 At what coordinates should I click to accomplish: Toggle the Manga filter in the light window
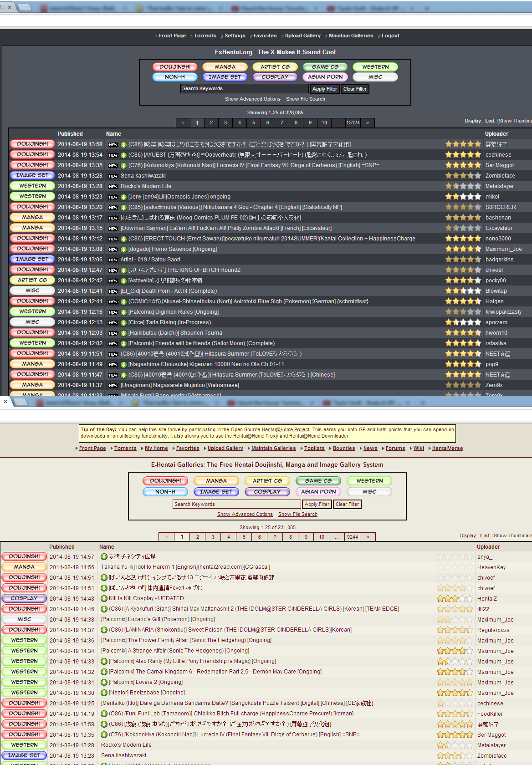[216, 481]
